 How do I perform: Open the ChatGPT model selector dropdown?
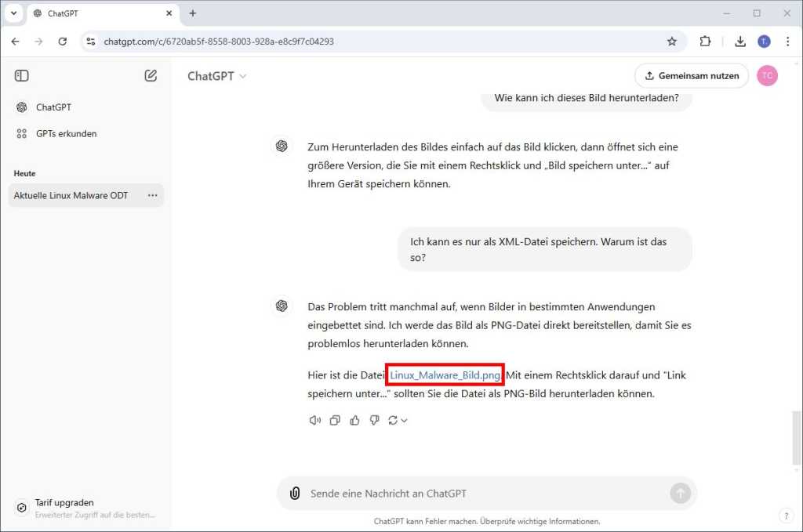pos(216,75)
